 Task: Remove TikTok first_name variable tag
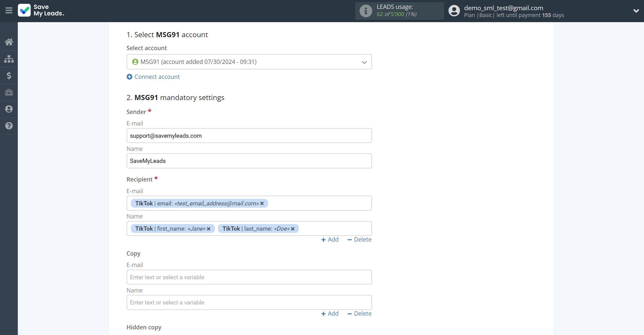(209, 228)
